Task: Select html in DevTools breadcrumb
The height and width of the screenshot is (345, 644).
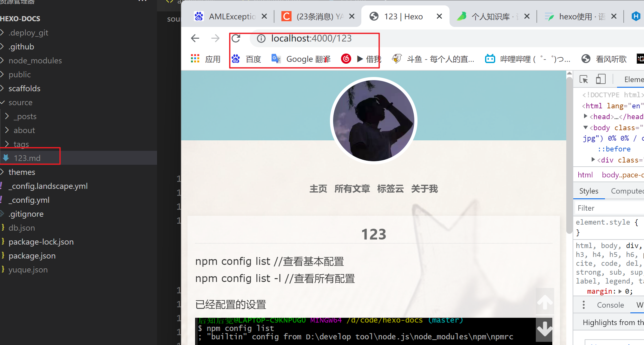Action: pos(585,175)
